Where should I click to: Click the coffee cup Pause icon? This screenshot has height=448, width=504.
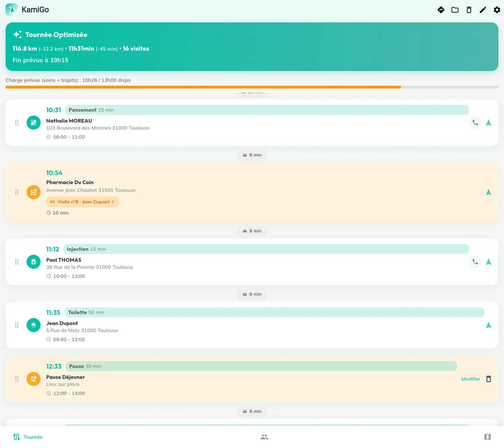(34, 379)
